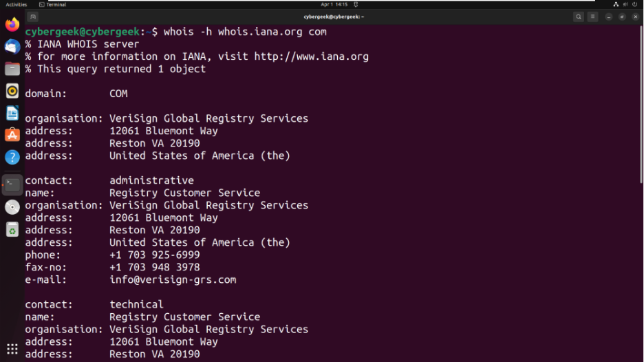Screen dimensions: 644x362
Task: Search the terminal output
Action: click(579, 17)
